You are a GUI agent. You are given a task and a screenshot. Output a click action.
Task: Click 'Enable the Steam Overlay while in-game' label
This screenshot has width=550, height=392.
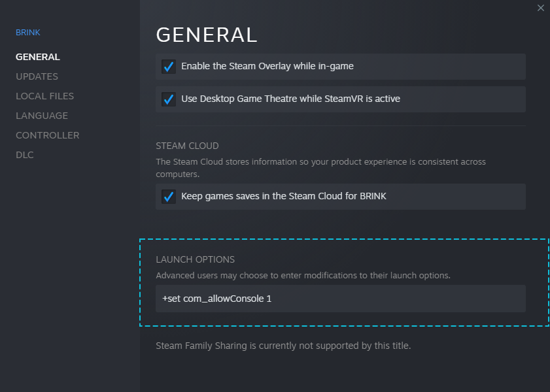point(267,66)
